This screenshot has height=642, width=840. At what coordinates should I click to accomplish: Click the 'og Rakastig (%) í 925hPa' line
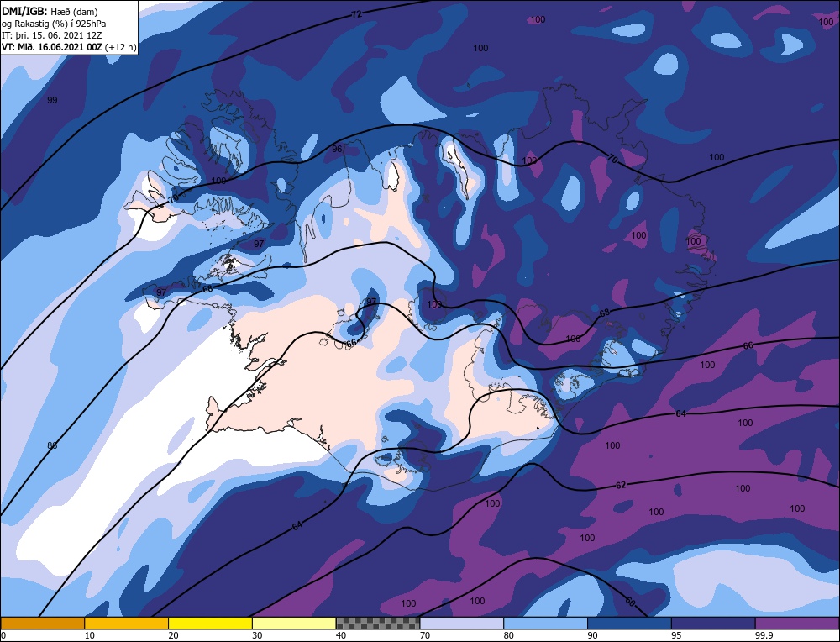click(x=54, y=24)
